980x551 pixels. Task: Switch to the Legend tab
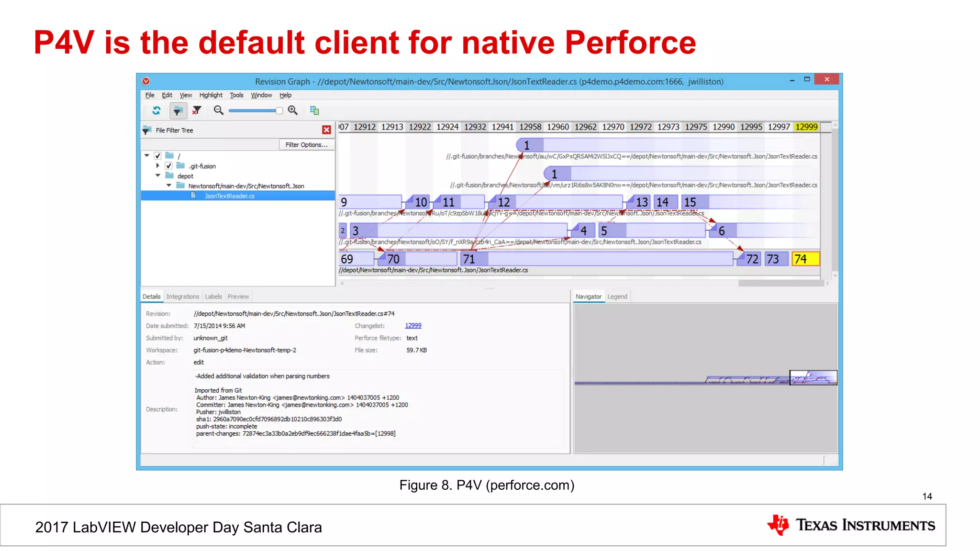click(x=617, y=297)
